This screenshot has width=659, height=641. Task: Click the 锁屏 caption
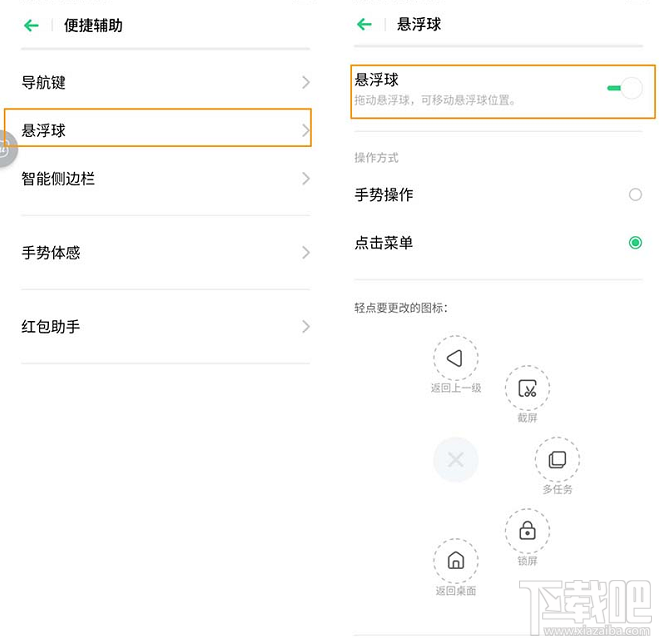pos(527,561)
